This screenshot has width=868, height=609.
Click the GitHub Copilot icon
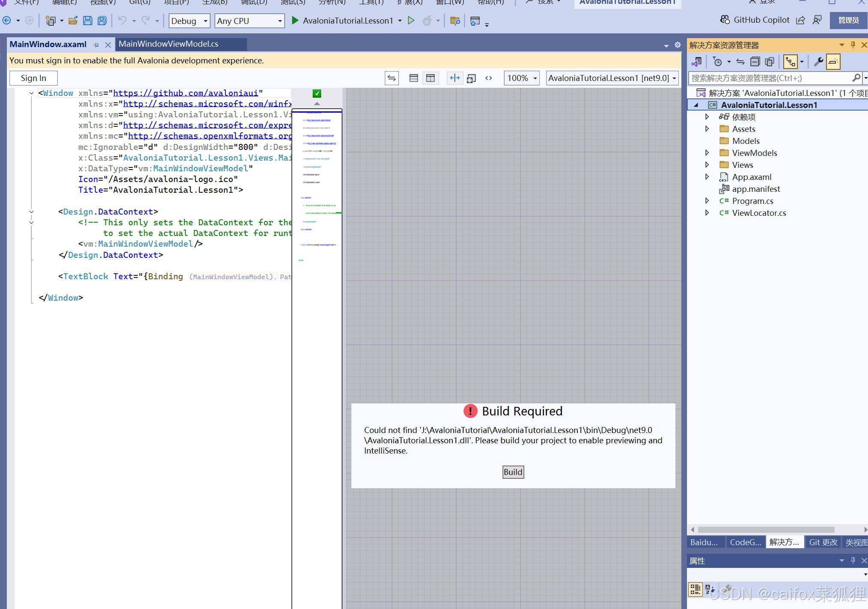click(725, 20)
